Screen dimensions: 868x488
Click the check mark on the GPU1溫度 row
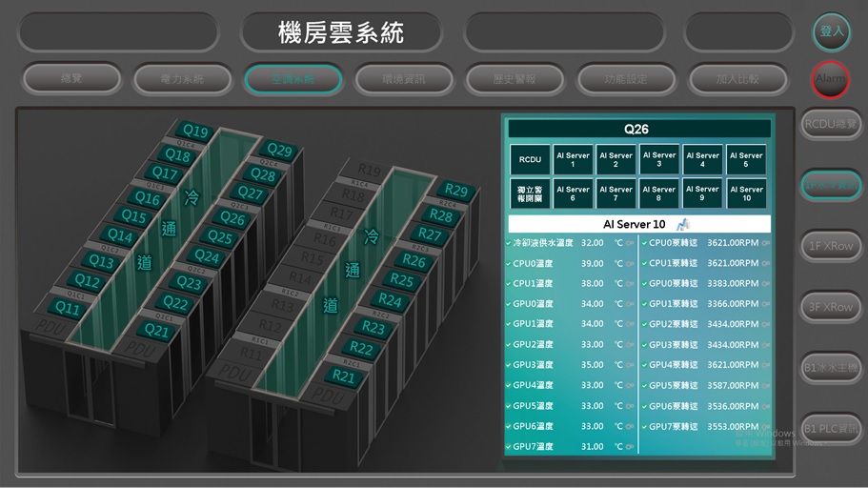[508, 324]
